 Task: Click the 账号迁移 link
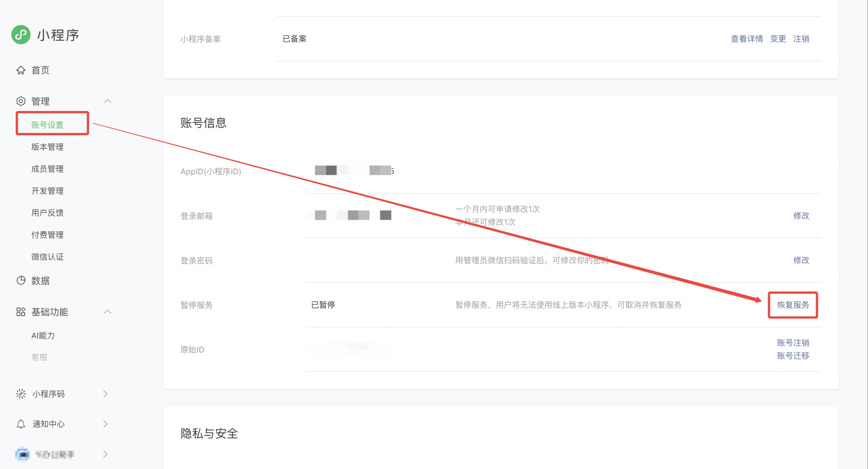(793, 355)
